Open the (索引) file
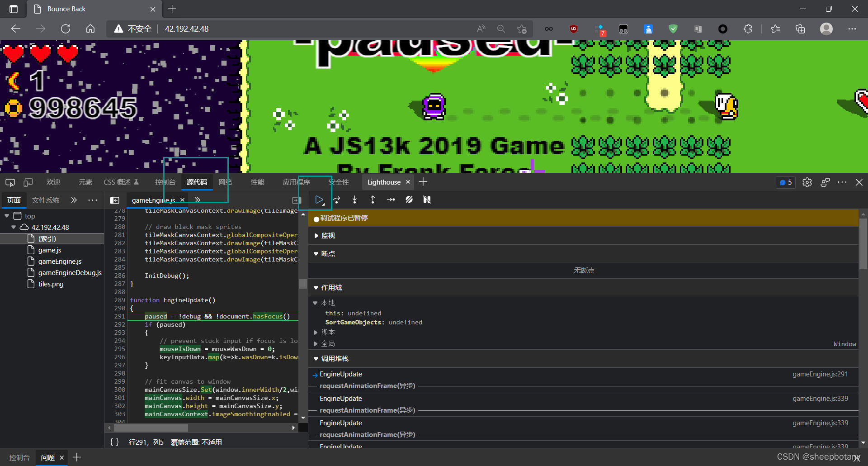Image resolution: width=868 pixels, height=466 pixels. coord(47,238)
